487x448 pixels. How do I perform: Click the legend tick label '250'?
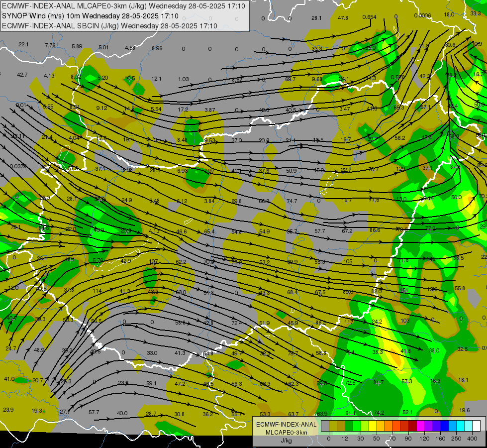(x=456, y=439)
